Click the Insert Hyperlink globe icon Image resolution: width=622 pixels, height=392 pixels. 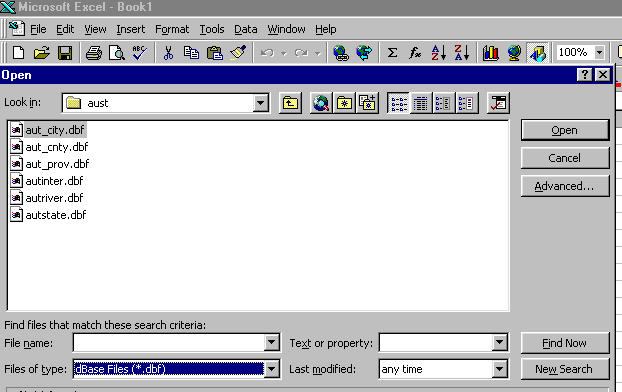click(x=340, y=52)
